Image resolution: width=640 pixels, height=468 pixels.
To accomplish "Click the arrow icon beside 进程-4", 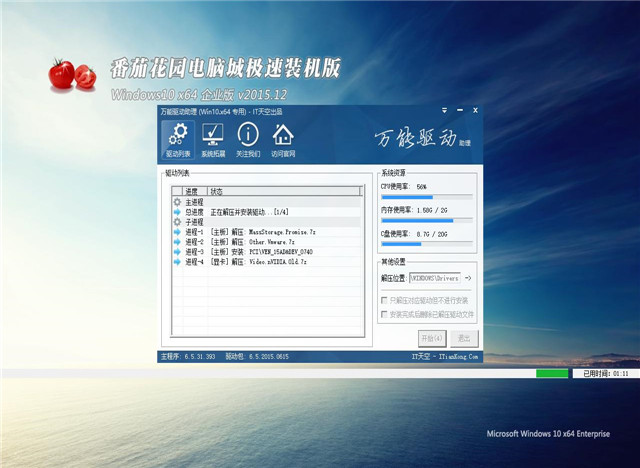I will [177, 262].
